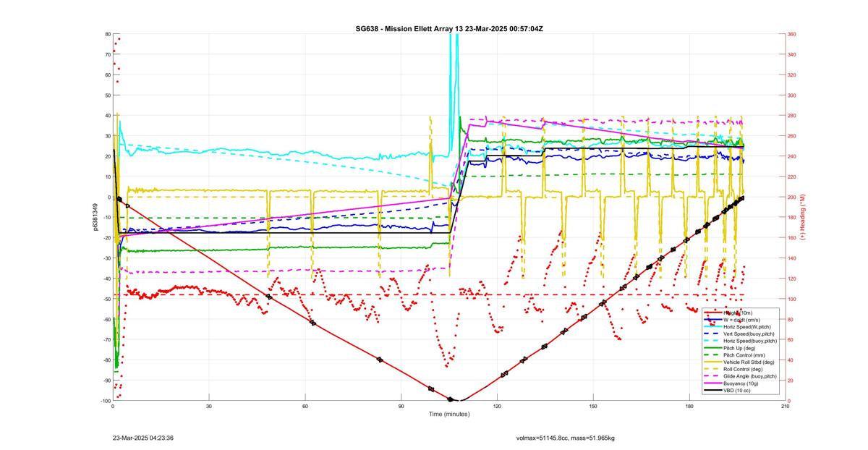Click the "-20" tick on the left axis
Image resolution: width=868 pixels, height=450 pixels.
click(x=106, y=238)
